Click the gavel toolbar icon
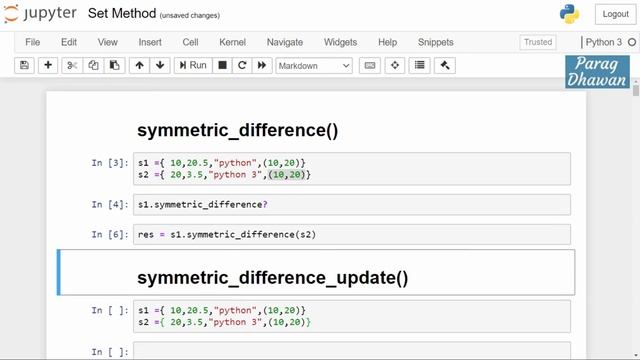 tap(445, 65)
